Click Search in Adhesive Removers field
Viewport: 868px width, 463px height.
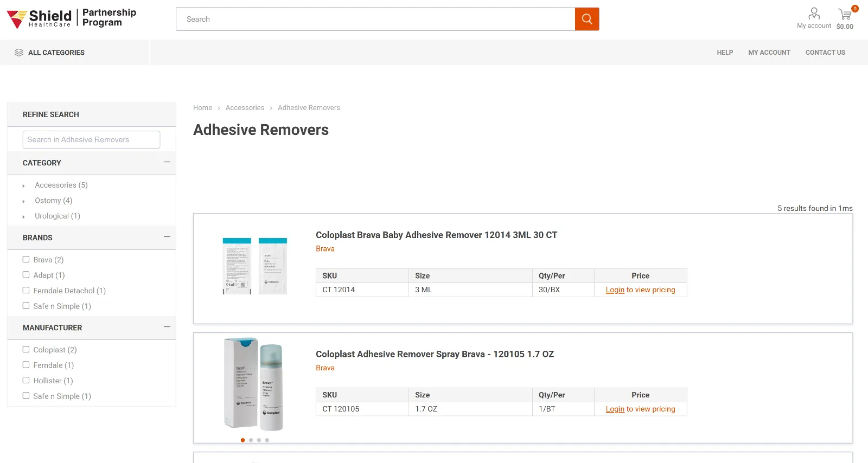(91, 139)
